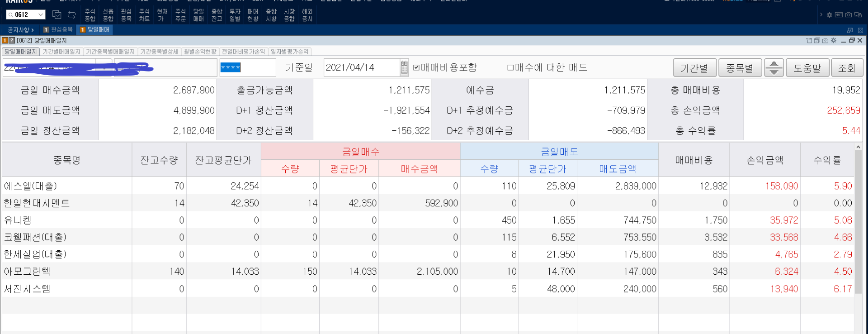Open 시장종합 from the toolbar
Viewport: 868px width, 334px height.
tap(289, 15)
